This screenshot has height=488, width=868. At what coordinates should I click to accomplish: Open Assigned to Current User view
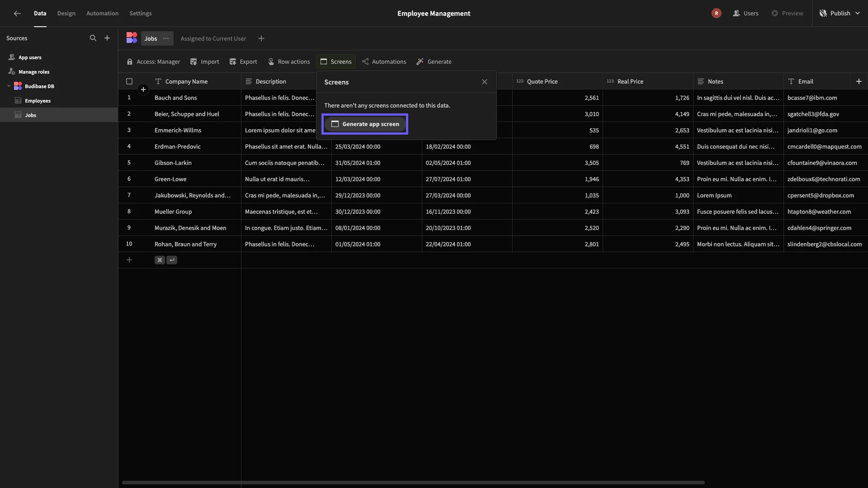(x=213, y=39)
